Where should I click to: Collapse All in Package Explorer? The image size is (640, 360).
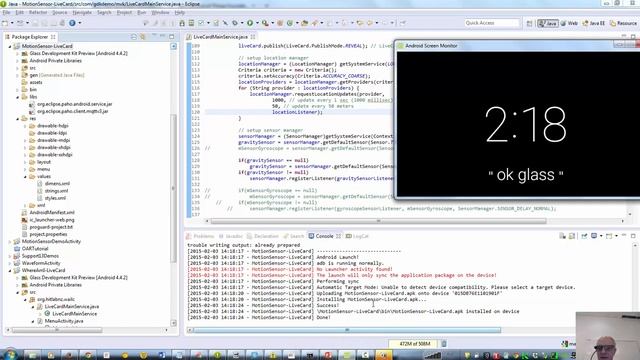tap(134, 37)
